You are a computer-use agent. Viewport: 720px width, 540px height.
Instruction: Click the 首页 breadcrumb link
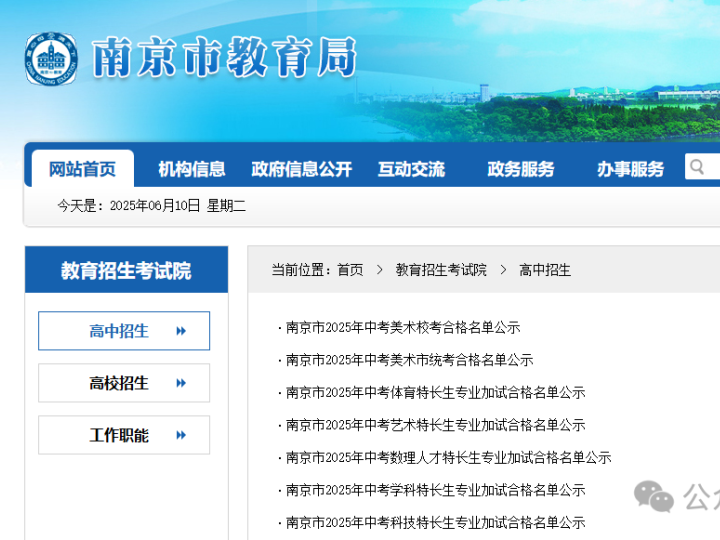click(x=350, y=270)
